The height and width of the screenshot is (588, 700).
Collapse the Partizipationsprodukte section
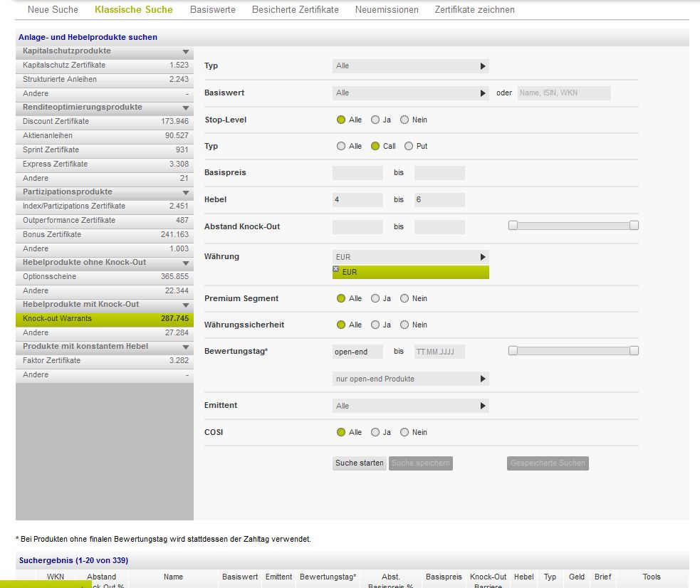coord(186,193)
